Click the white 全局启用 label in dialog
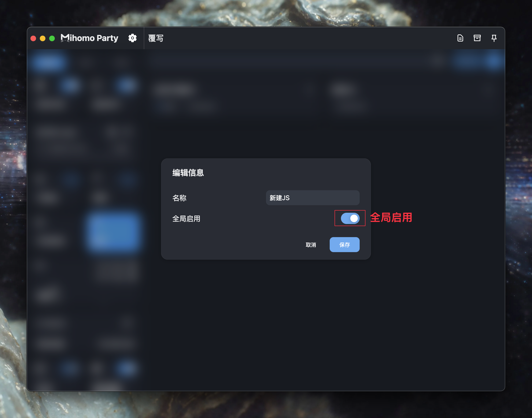The image size is (532, 418). (186, 219)
